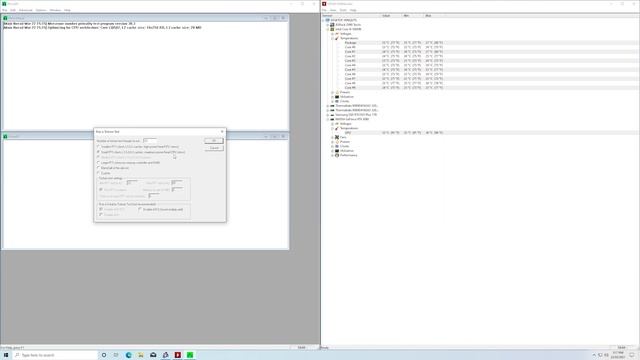Expand Fans under the NVIDIA GPU
Viewport: 640px width, 360px height.
tap(333, 137)
